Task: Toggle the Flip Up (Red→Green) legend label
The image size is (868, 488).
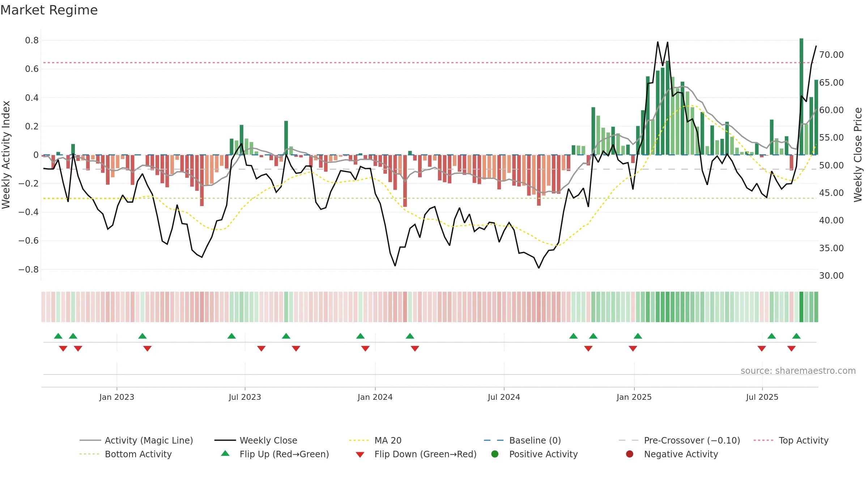Action: point(284,454)
